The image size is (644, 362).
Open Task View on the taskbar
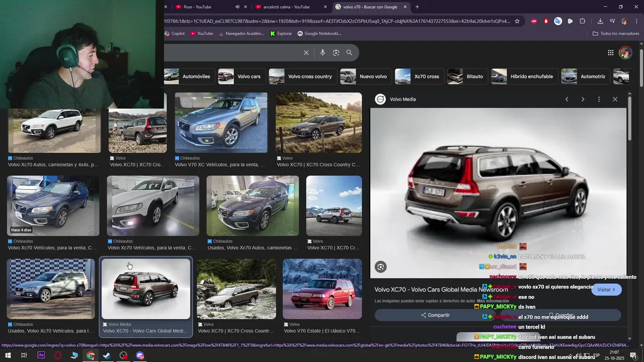coord(24,355)
